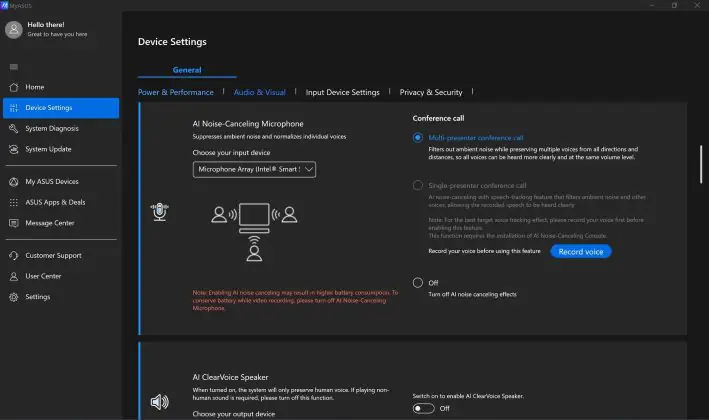This screenshot has width=709, height=420.
Task: Open the Microphone Array input device dropdown
Action: pos(254,170)
